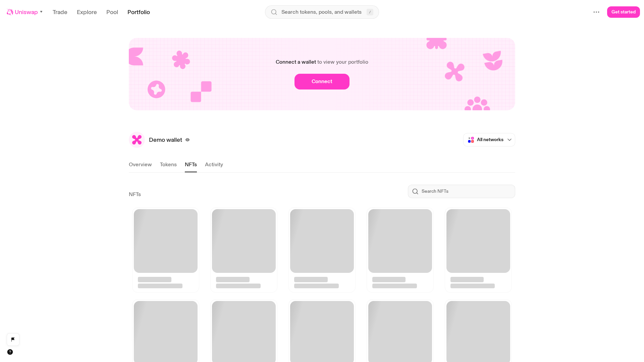Click into the Search NFTs field
Viewport: 644px width, 362px height.
point(462,191)
